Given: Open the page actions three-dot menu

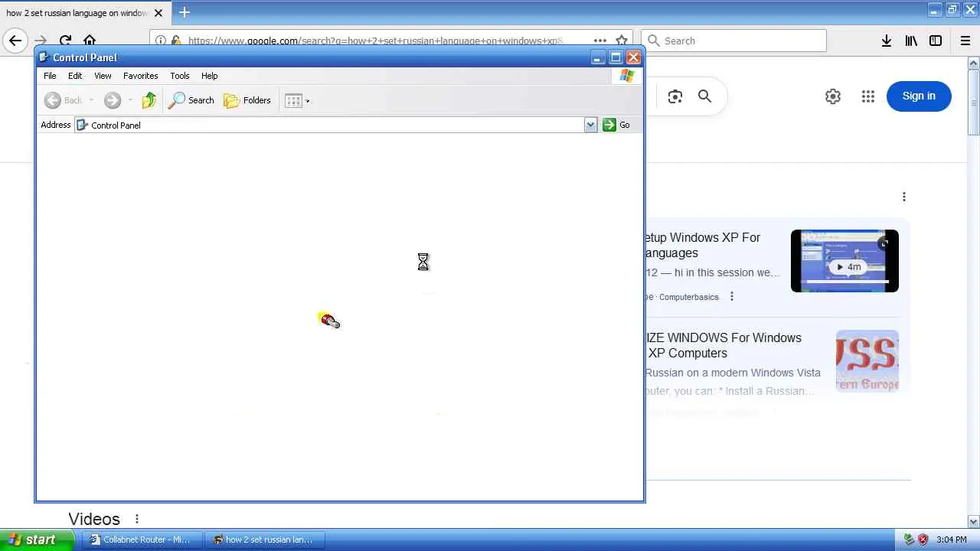Looking at the screenshot, I should click(600, 41).
